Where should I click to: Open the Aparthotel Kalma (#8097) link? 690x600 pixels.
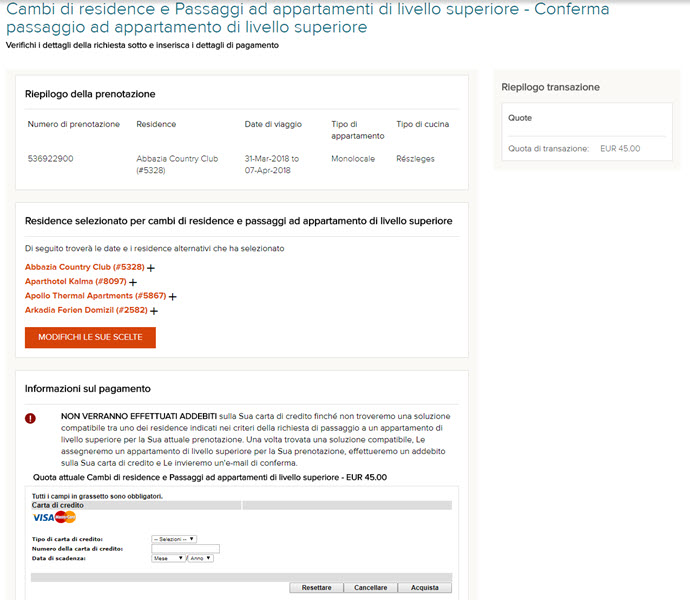[76, 282]
